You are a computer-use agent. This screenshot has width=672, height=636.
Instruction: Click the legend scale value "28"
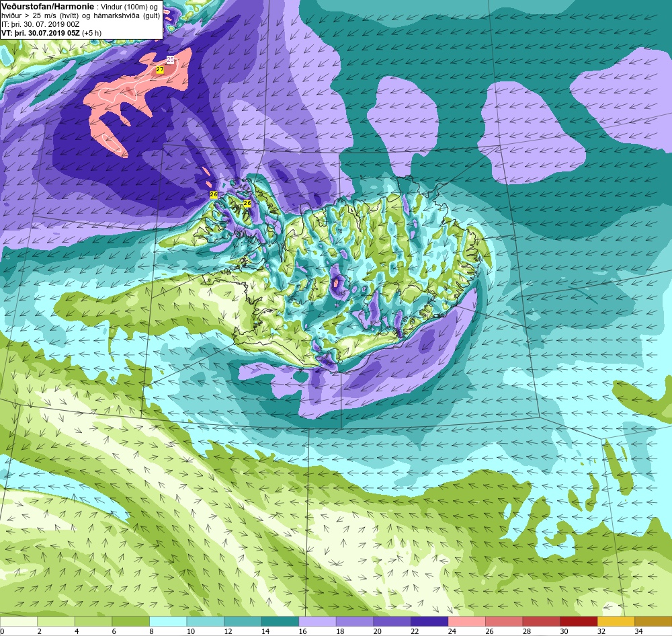click(527, 631)
